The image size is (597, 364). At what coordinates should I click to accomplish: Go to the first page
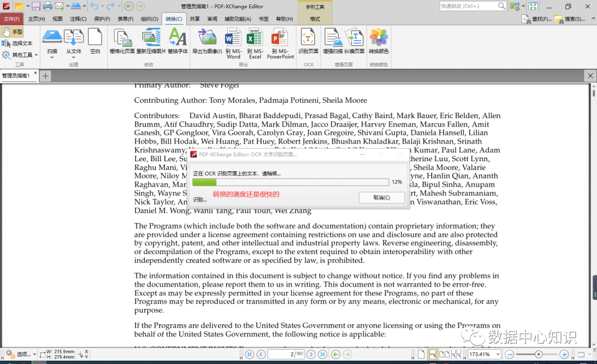[249, 355]
